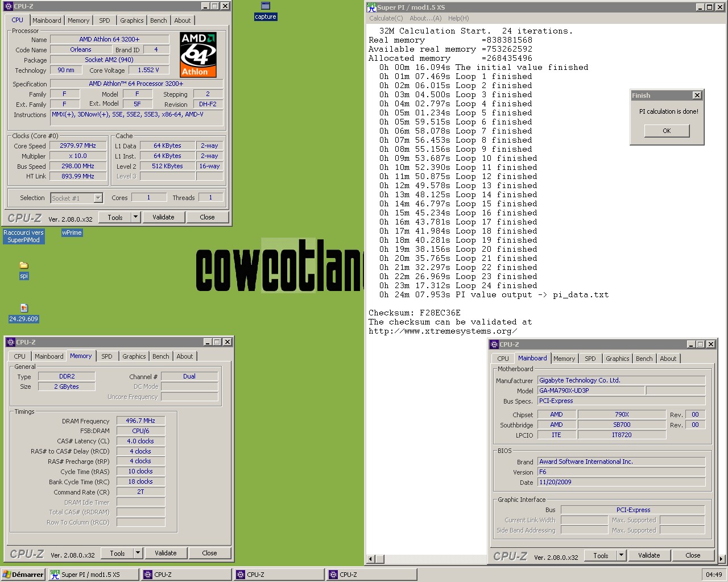Viewport: 728px width, 582px height.
Task: Click OK in Finish dialog
Action: click(667, 131)
